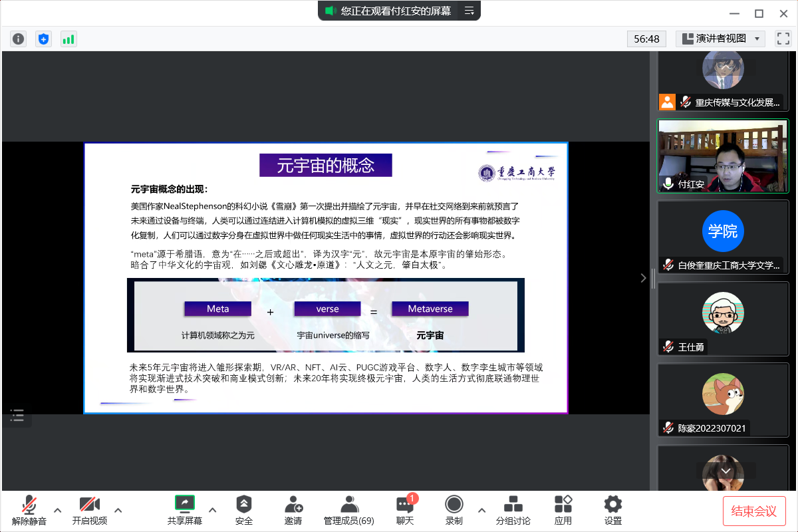This screenshot has width=798, height=532.
Task: Click 结束会议 to end meeting
Action: [x=753, y=511]
